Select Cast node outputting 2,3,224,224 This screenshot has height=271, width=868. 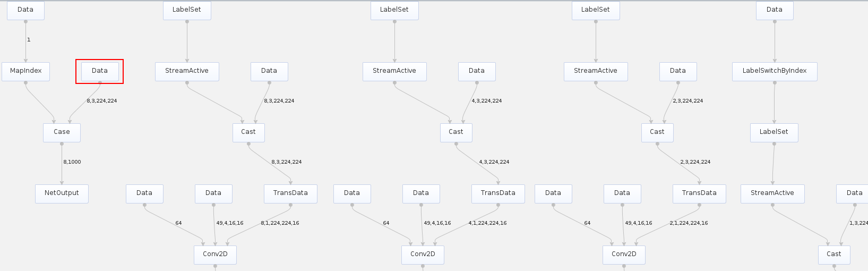click(x=657, y=132)
